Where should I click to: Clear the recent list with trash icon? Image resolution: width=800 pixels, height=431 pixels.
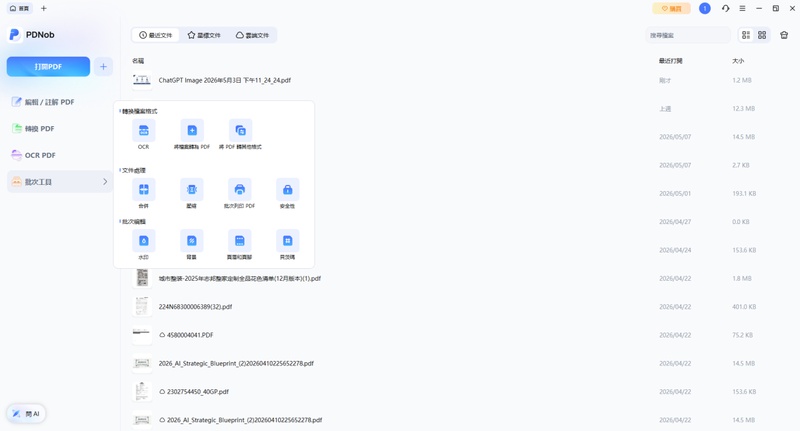point(784,35)
